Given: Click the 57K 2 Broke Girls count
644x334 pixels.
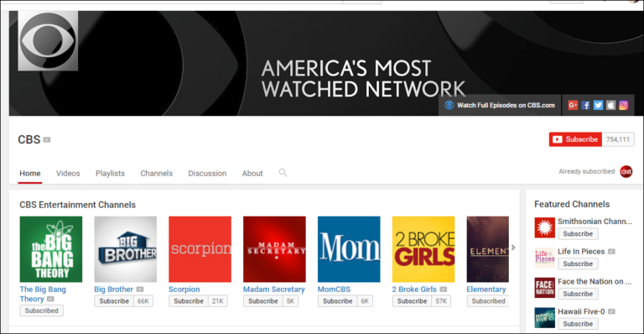Looking at the screenshot, I should [441, 301].
